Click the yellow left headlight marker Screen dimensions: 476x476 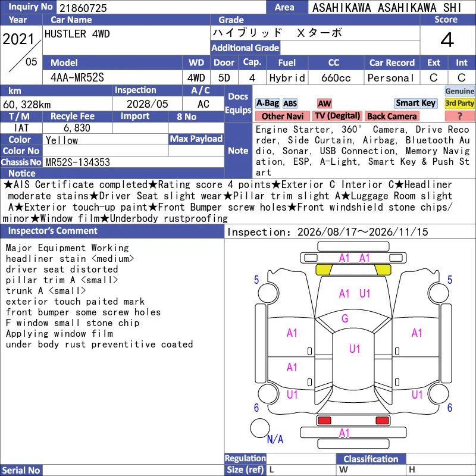click(x=324, y=270)
